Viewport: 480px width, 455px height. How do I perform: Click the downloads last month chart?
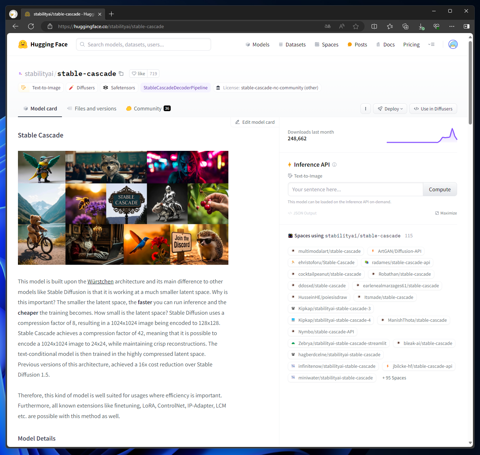(x=422, y=136)
